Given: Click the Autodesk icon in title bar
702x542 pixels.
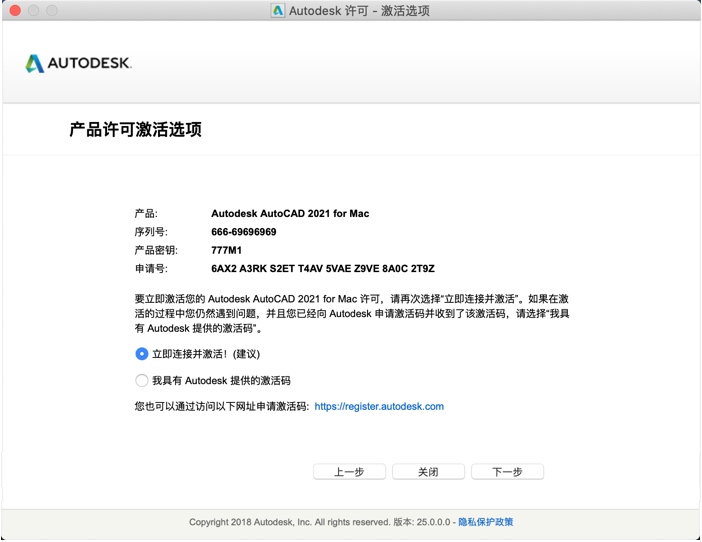Looking at the screenshot, I should (278, 10).
